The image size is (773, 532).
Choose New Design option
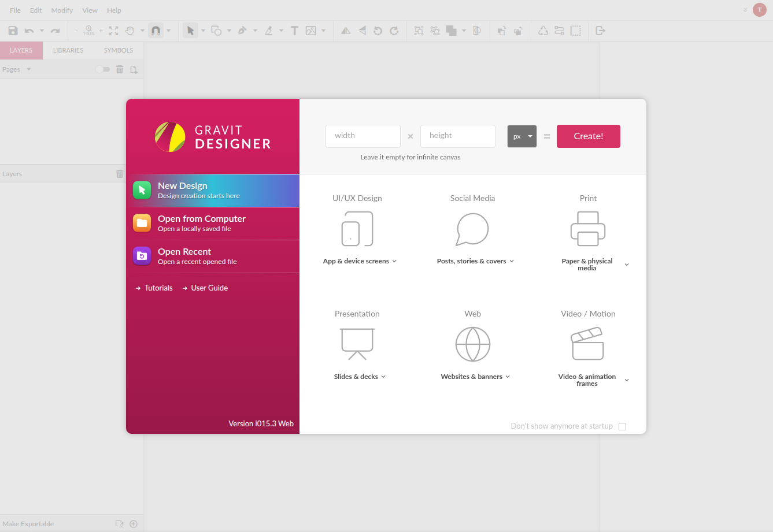click(213, 191)
